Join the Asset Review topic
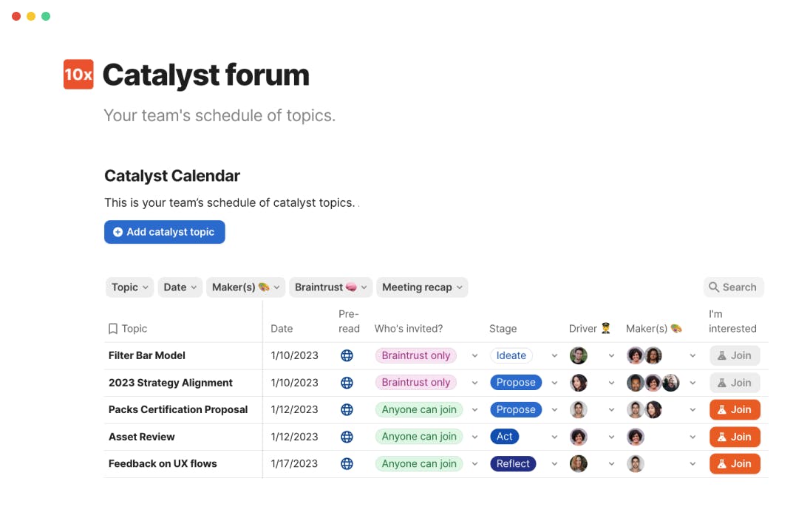Screen dimensions: 810x532 pos(735,437)
